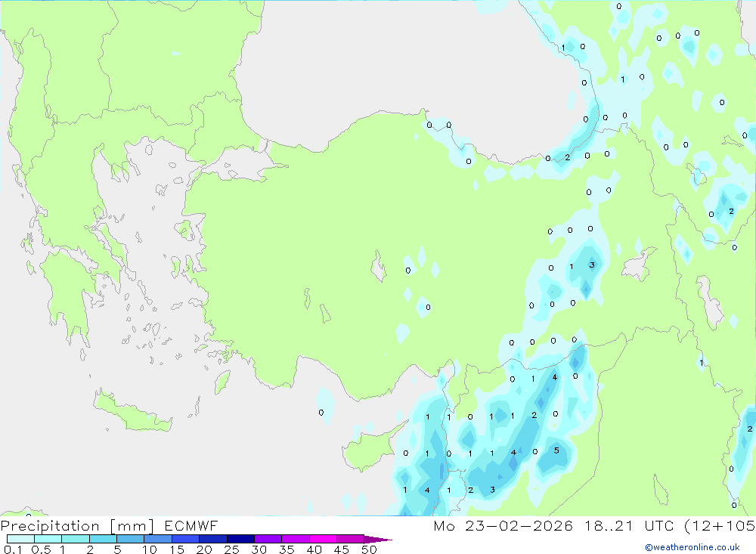Image resolution: width=756 pixels, height=554 pixels.
Task: Select the 'UTC' label
Action: point(659,525)
